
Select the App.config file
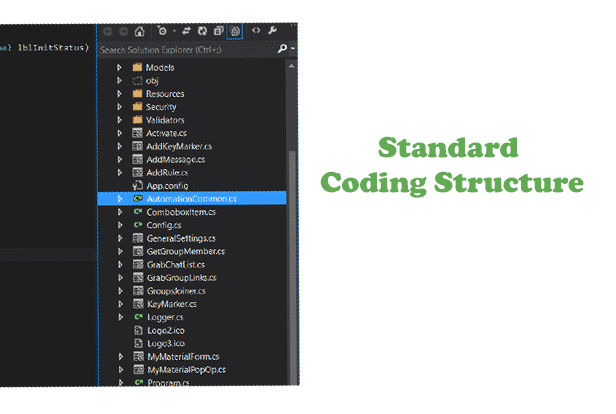point(167,185)
